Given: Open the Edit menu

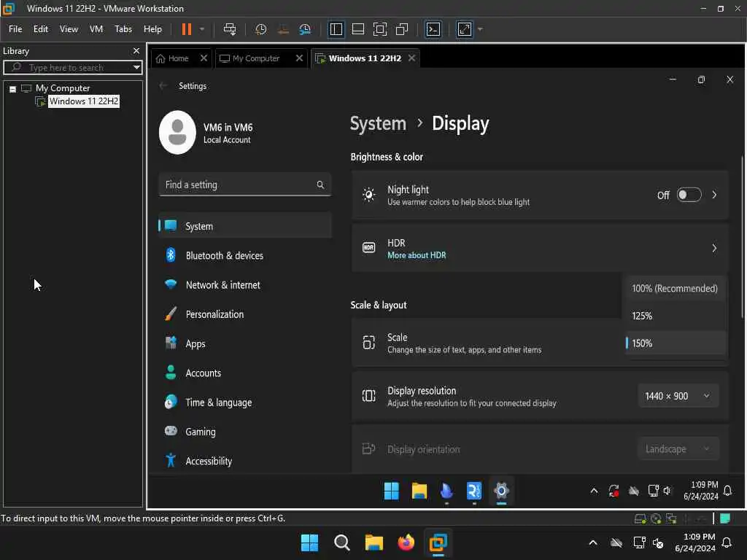Looking at the screenshot, I should point(41,29).
